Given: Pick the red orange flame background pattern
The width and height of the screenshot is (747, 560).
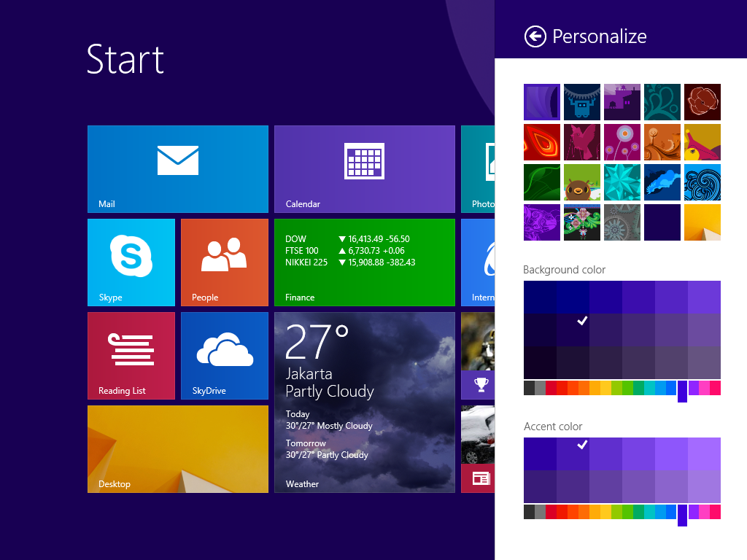Looking at the screenshot, I should (542, 142).
